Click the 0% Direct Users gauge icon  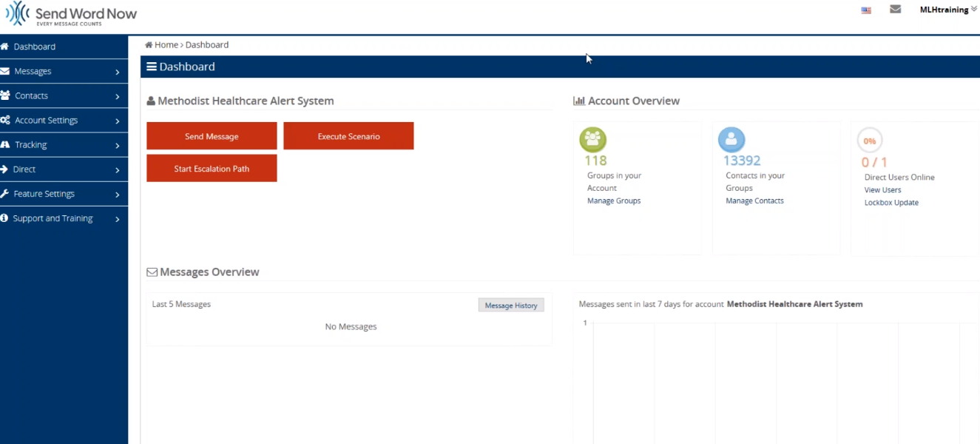[870, 141]
